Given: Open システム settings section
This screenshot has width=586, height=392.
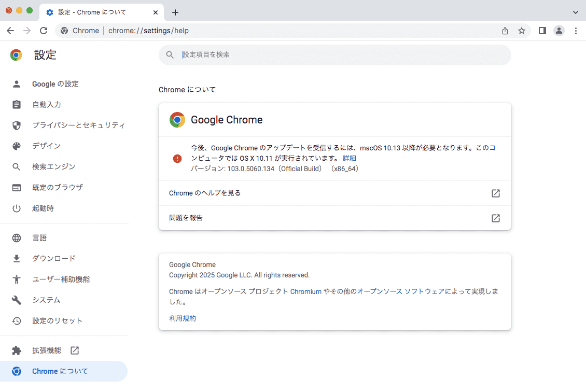Looking at the screenshot, I should tap(64, 300).
